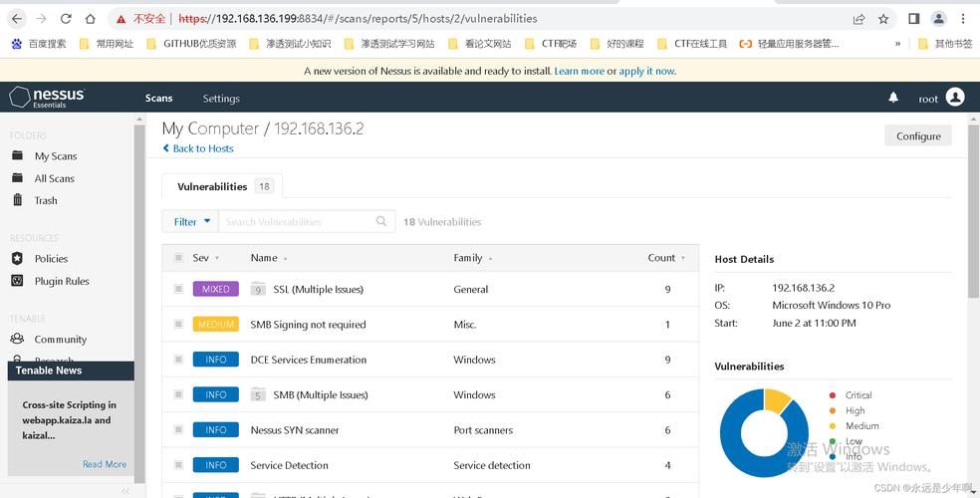Bookmark this page with star icon
Viewport: 980px width, 498px height.
pos(883,19)
